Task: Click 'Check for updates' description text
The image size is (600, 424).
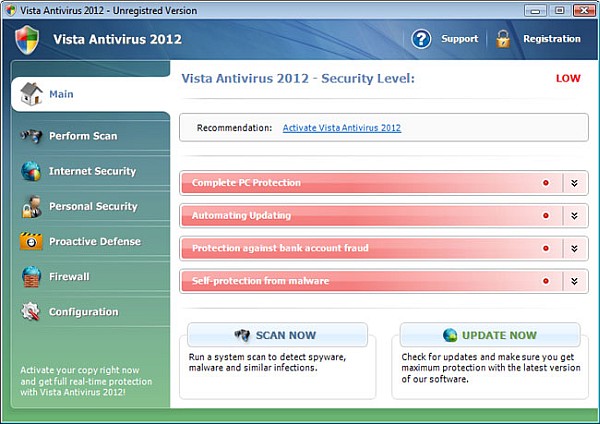Action: click(x=491, y=368)
